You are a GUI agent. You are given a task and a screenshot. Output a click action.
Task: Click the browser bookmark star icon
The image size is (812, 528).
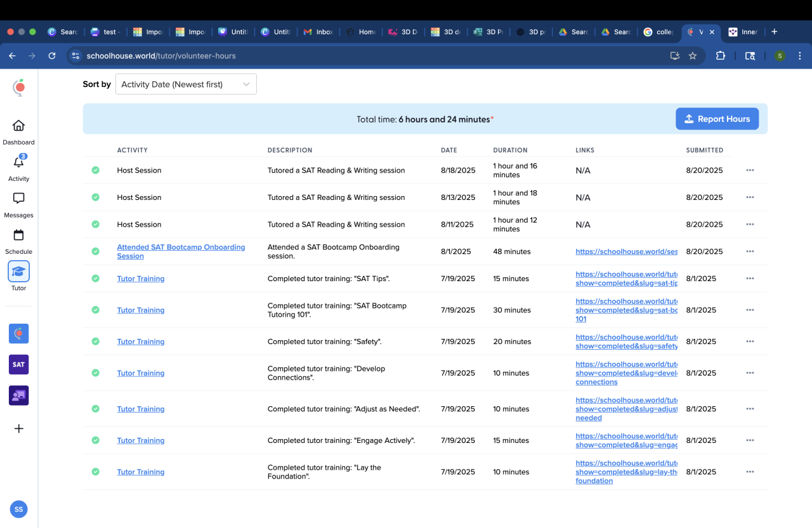(x=693, y=56)
